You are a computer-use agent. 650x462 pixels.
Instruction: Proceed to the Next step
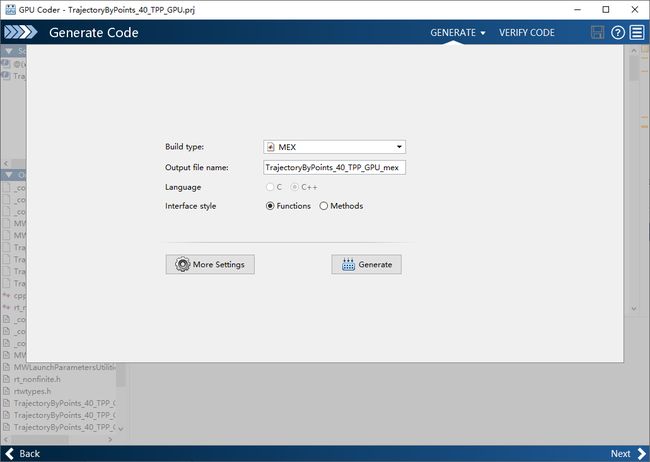(628, 454)
